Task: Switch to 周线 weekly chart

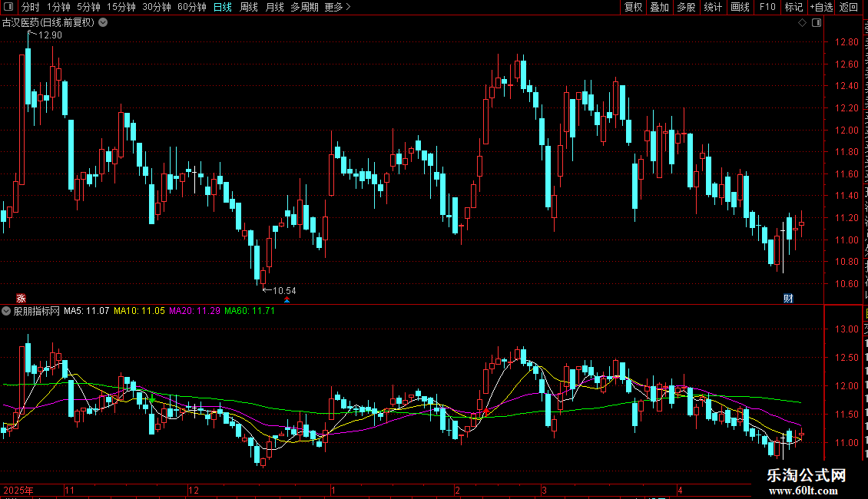Action: 249,7
